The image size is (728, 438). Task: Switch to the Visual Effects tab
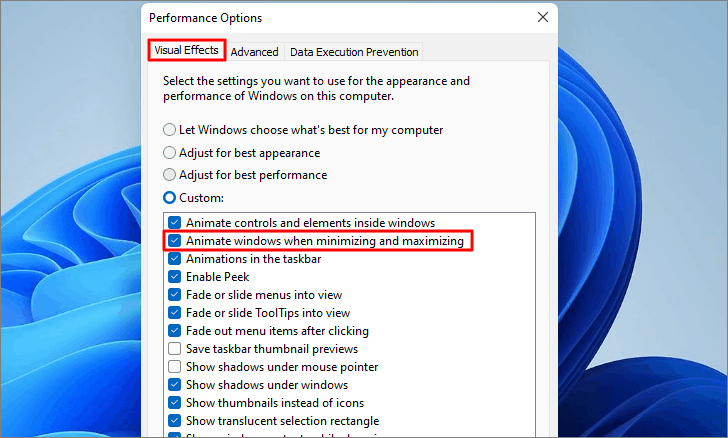coord(187,50)
